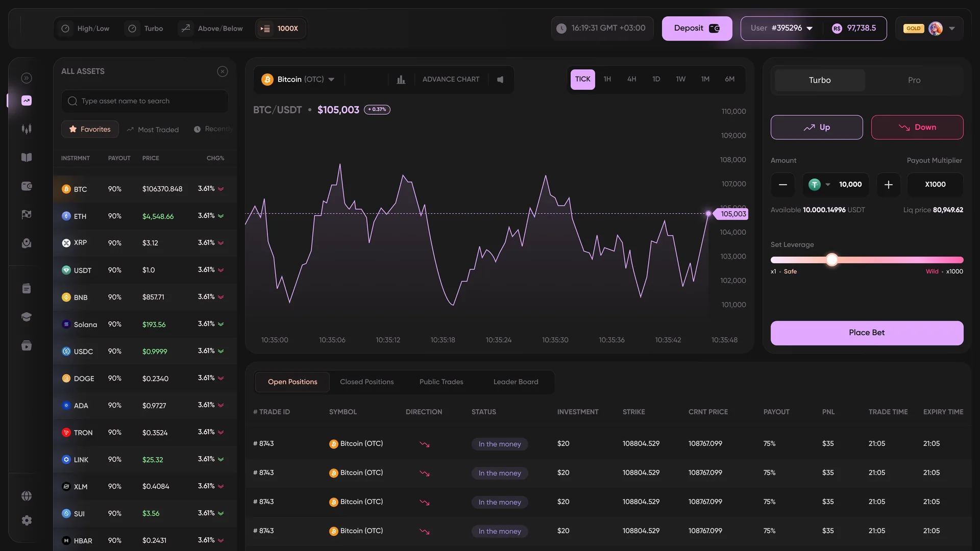Switch to Pro trading panel tab
The height and width of the screenshot is (551, 980).
(x=914, y=81)
